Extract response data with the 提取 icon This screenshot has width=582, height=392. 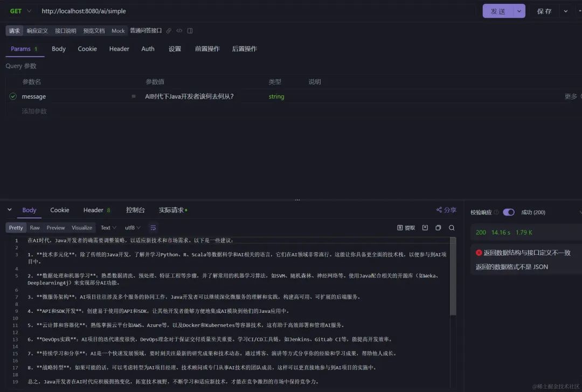point(406,227)
